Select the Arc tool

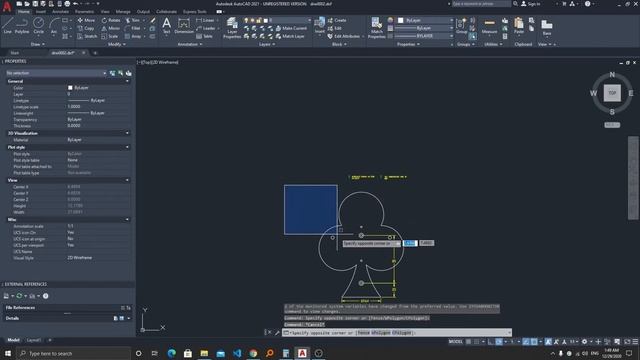[53, 25]
